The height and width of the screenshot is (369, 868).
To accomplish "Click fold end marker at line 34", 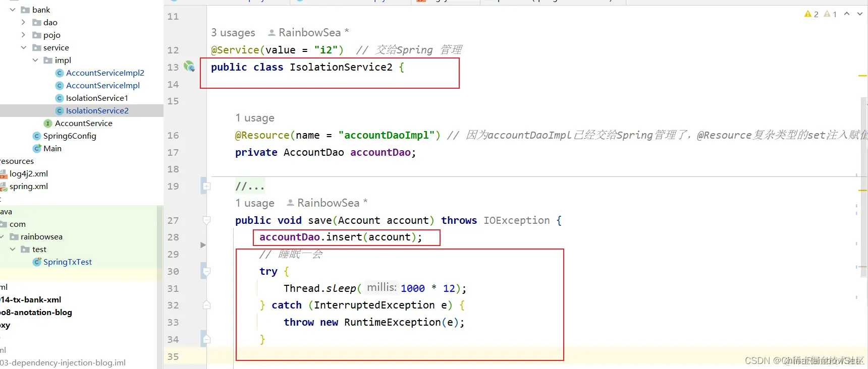I will pos(206,339).
